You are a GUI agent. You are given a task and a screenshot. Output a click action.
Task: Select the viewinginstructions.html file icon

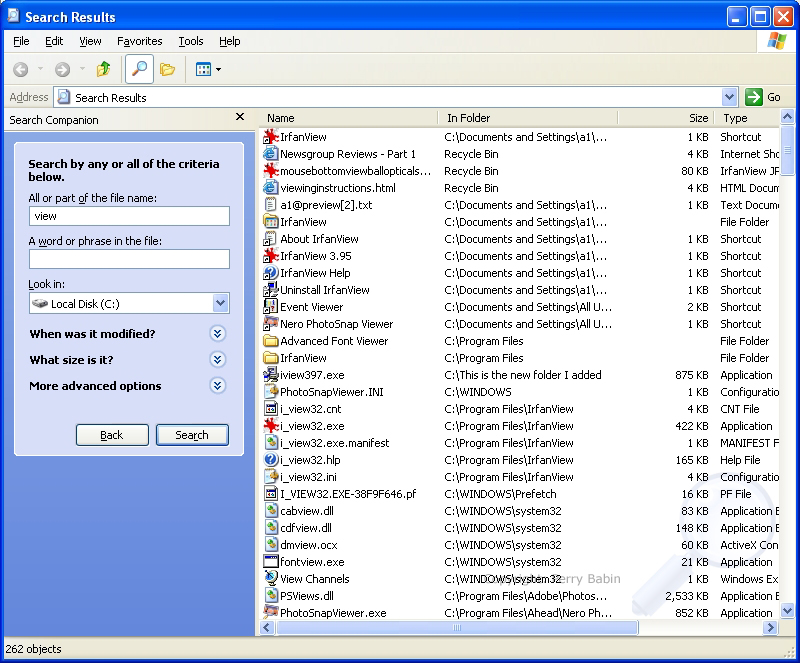270,188
